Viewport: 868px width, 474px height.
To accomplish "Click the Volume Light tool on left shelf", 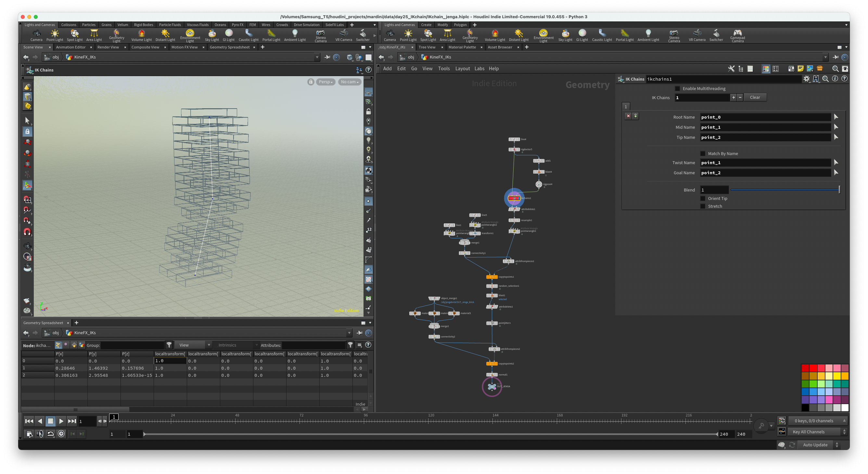I will [x=142, y=35].
